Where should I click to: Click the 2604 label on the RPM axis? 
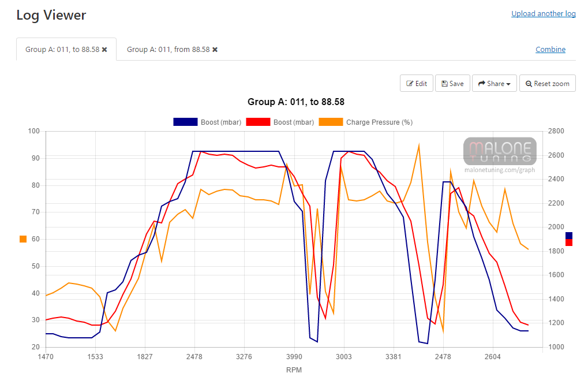[x=492, y=357]
